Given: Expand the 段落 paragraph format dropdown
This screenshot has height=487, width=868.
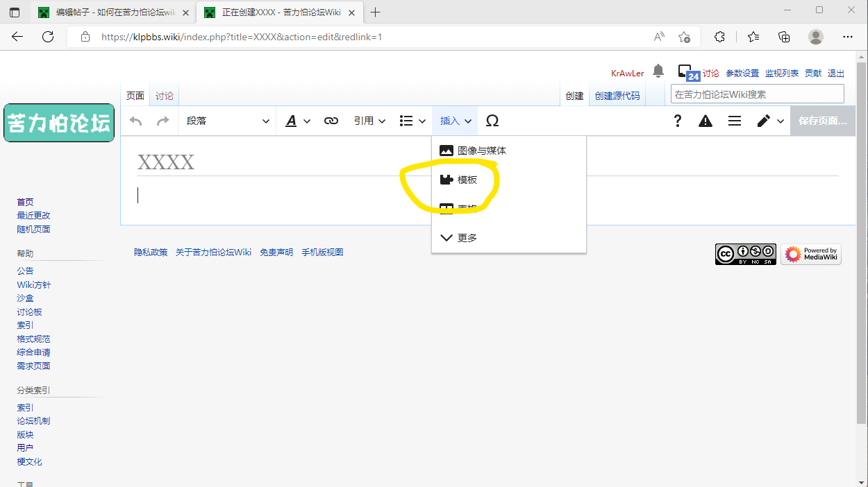Looking at the screenshot, I should (228, 121).
